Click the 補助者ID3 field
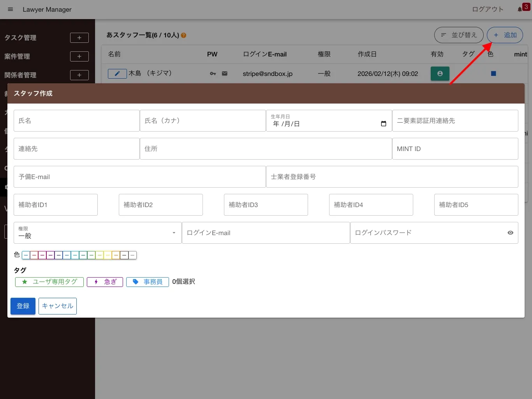Screen dimensions: 532x399 pyautogui.click(x=266, y=205)
